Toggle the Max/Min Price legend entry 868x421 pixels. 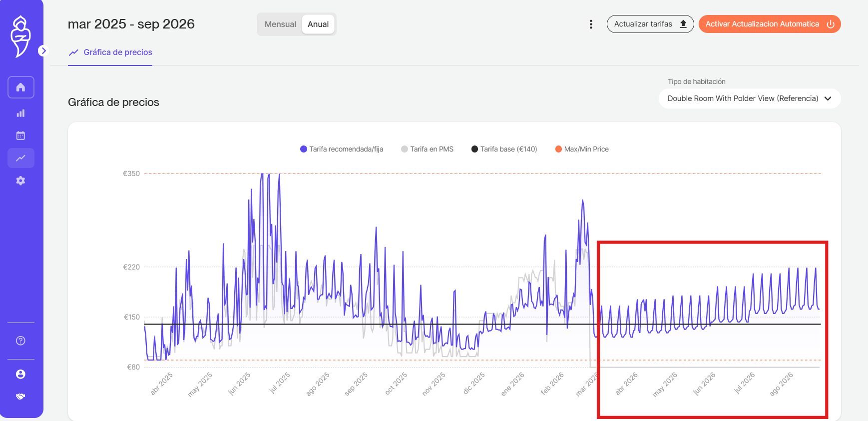click(x=582, y=149)
